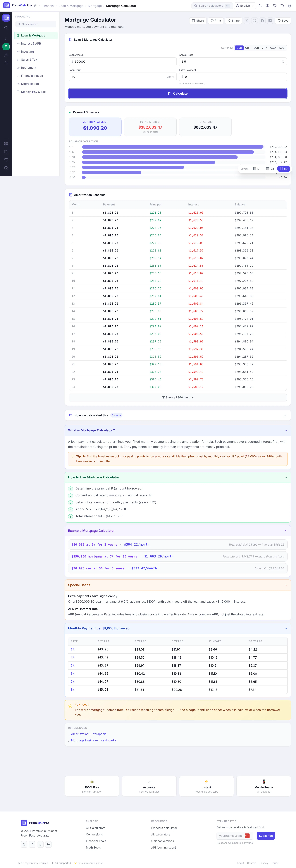
Task: Open 'Mortgage basics — Investopedia' link
Action: [x=94, y=740]
